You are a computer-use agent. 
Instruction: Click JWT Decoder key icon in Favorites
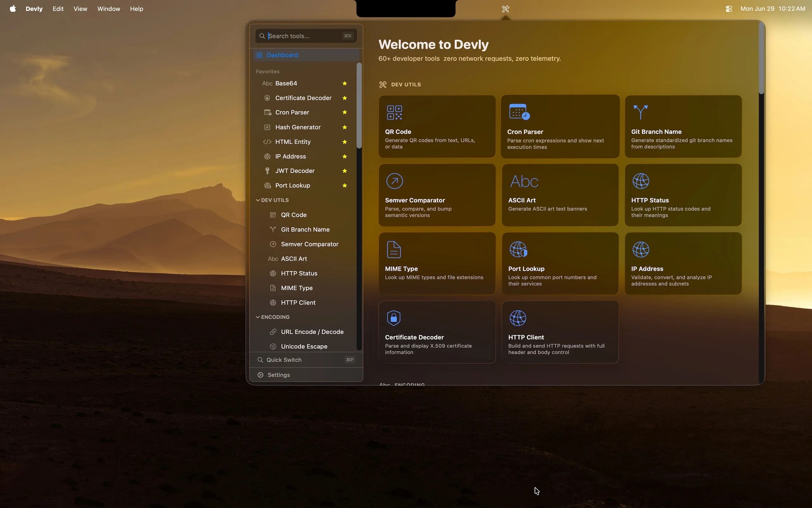(x=267, y=171)
